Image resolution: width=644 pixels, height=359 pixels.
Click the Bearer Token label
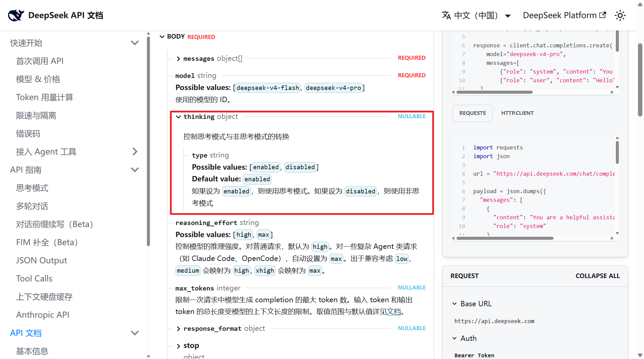[x=474, y=355]
